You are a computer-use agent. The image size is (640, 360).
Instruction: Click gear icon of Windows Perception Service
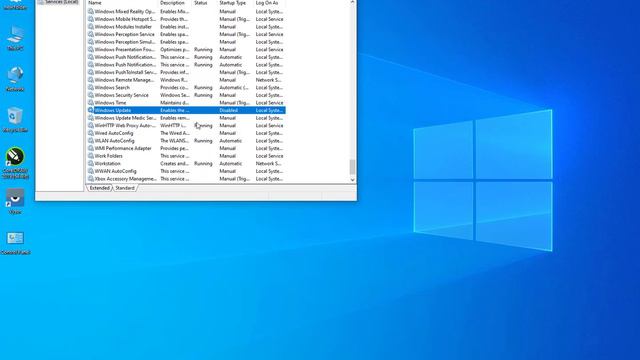coord(91,34)
